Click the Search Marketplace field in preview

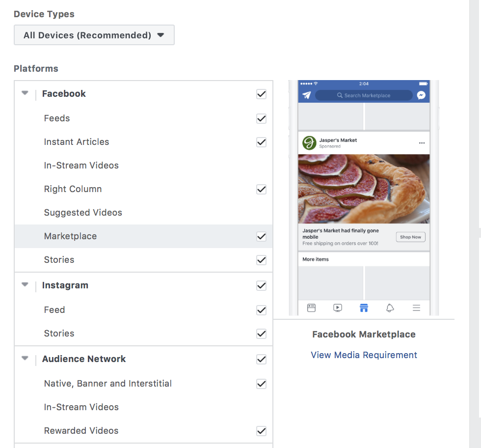(363, 95)
